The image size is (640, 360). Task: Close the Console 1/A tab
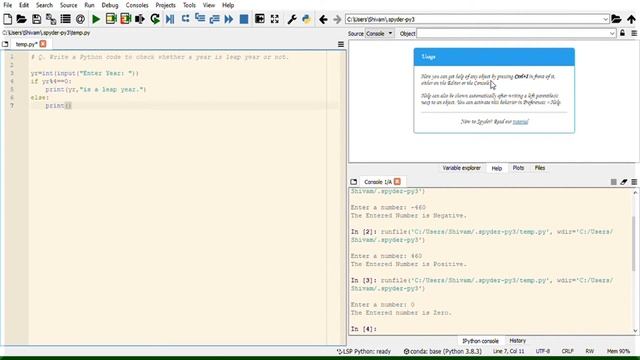[397, 181]
